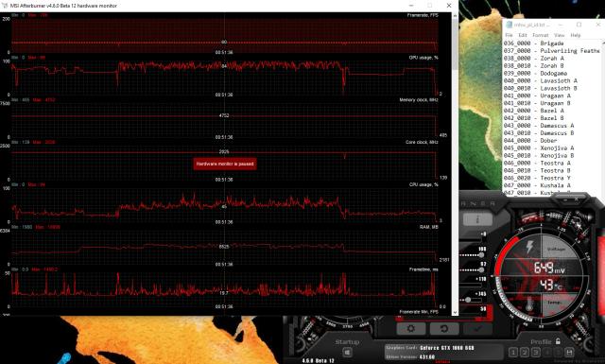The image size is (605, 364).
Task: Select profile slot 2
Action: [x=525, y=352]
